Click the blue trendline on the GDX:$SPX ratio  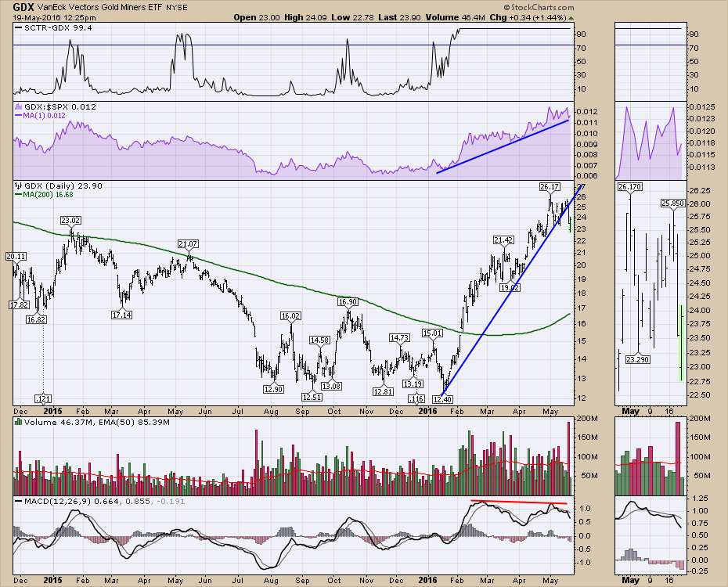503,146
